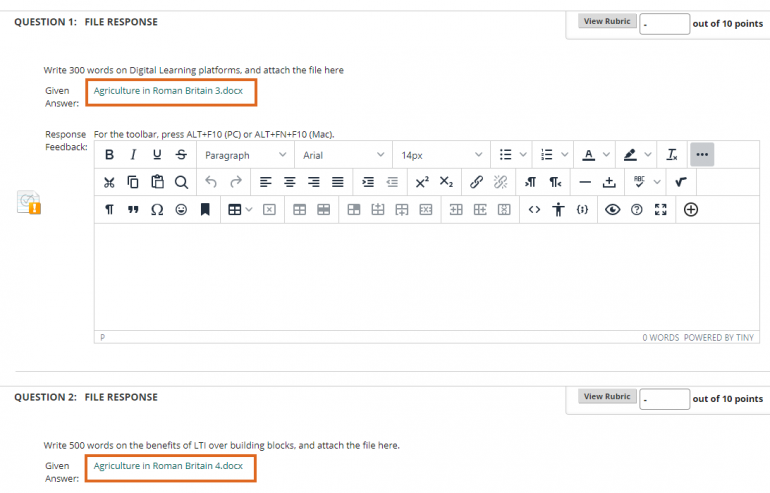Viewport: 770px width, 493px height.
Task: Increase paragraph indent
Action: point(368,183)
